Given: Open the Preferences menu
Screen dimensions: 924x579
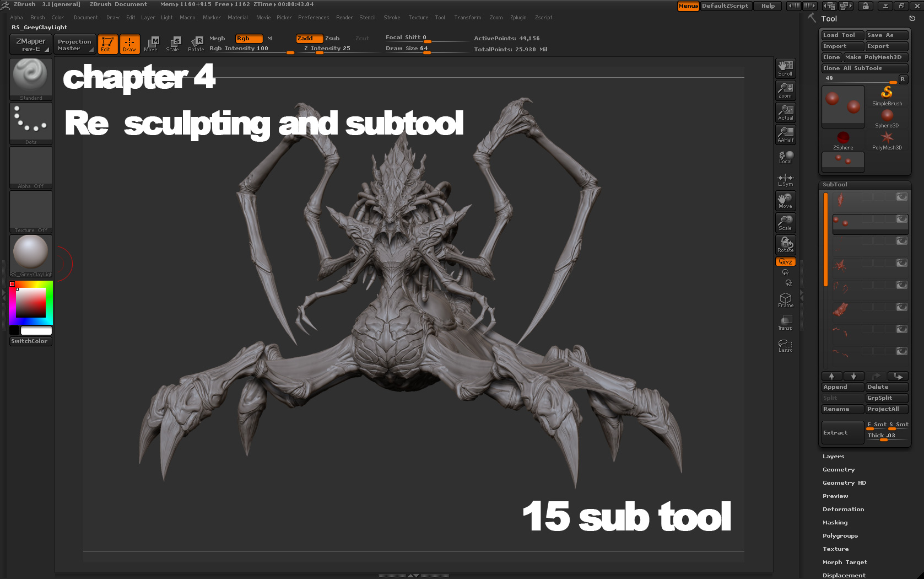Looking at the screenshot, I should click(314, 18).
